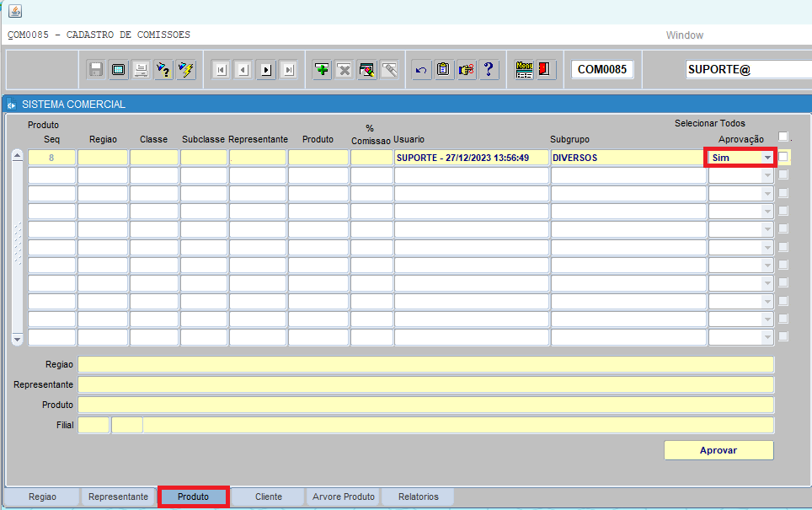Switch to the Regiao tab
Viewport: 812px width, 510px height.
[x=42, y=497]
